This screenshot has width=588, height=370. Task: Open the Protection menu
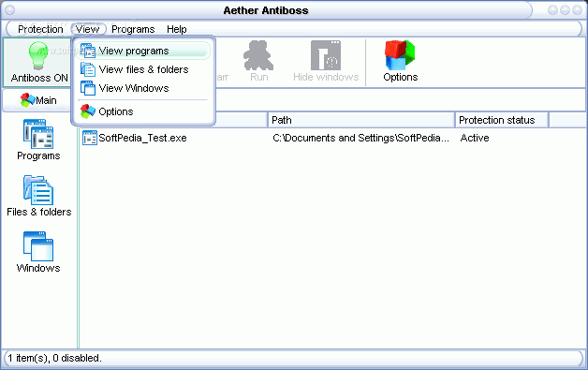[x=40, y=29]
